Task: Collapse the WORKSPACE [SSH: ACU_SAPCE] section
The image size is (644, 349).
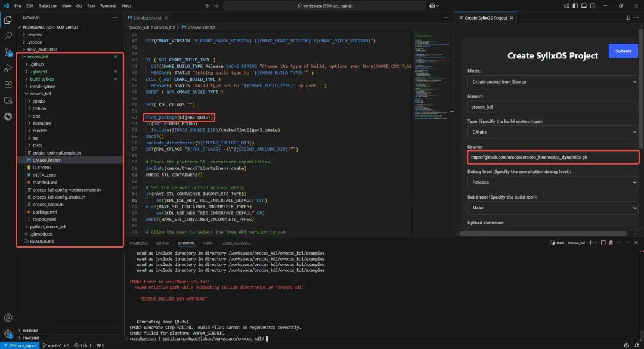Action: point(50,27)
